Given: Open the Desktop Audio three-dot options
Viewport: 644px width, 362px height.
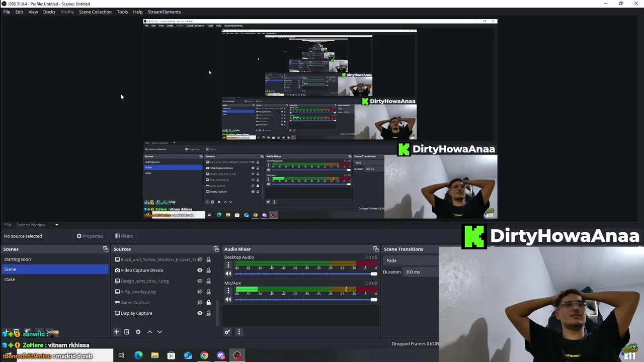Looking at the screenshot, I should [x=228, y=265].
